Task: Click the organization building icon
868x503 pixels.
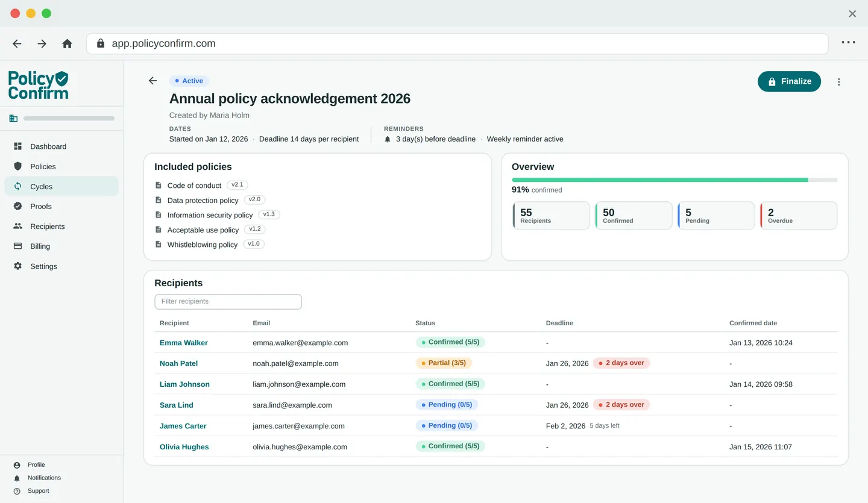Action: pos(13,119)
